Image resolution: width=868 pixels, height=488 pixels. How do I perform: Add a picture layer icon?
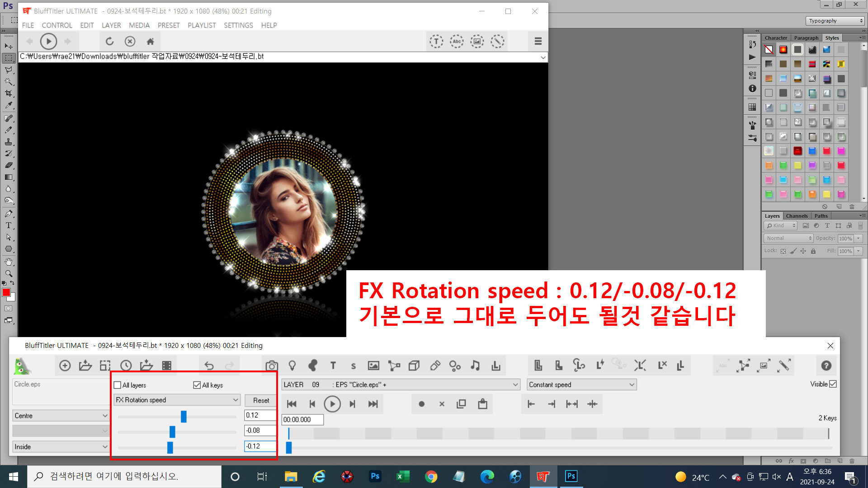373,366
